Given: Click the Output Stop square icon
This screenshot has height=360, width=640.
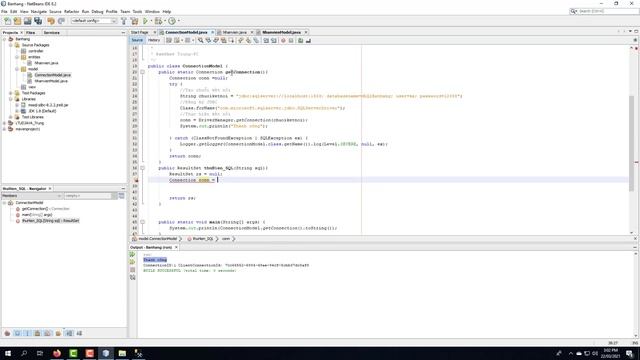Looking at the screenshot, I should coord(133,270).
